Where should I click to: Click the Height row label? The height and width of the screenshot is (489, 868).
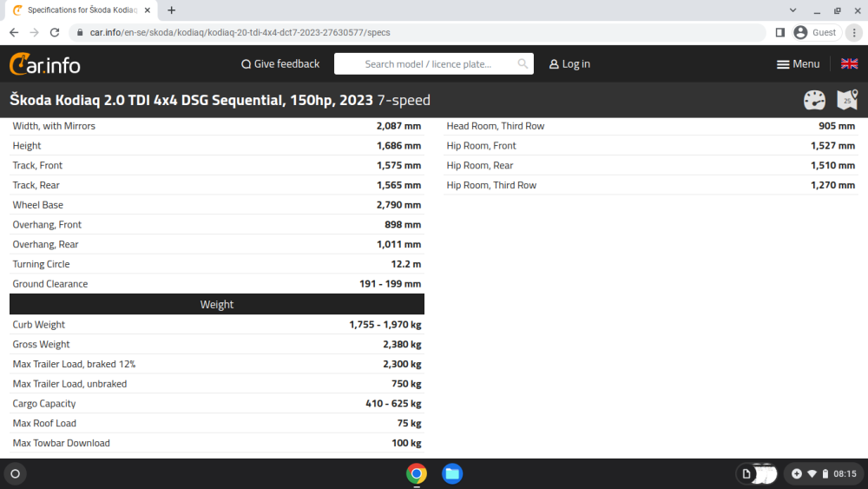pos(27,146)
